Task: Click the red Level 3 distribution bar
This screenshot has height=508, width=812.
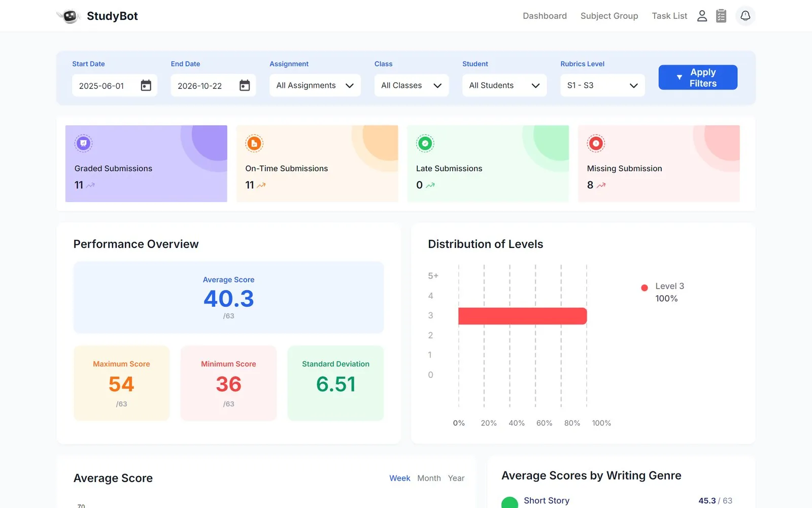Action: point(522,316)
